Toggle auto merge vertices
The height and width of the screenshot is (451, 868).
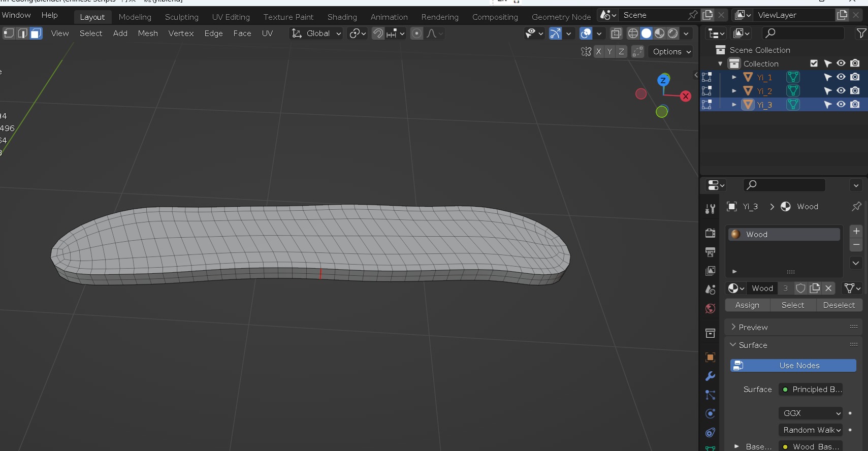638,52
